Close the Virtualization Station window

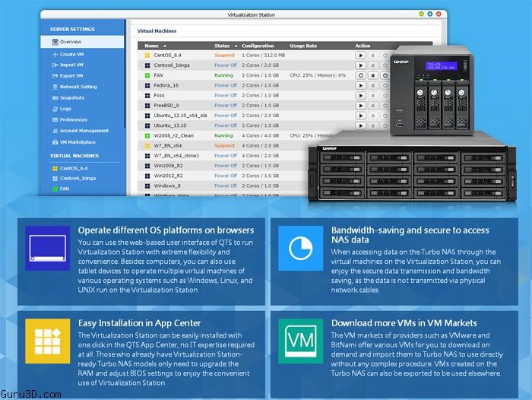[439, 14]
